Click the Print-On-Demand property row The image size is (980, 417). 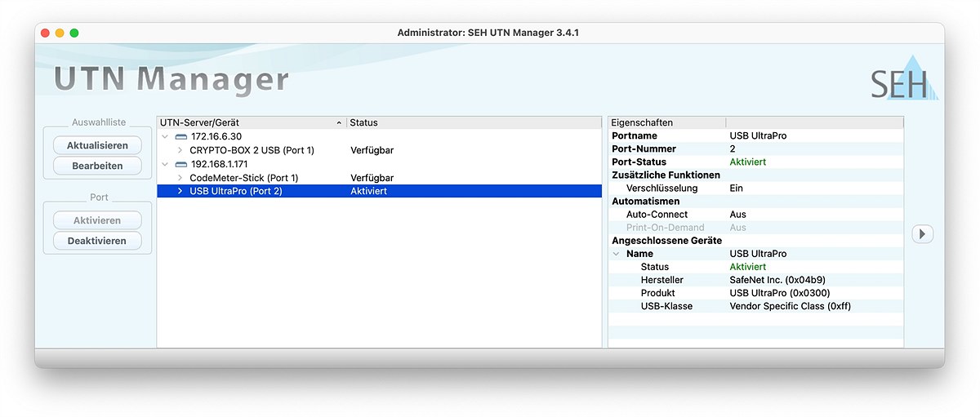click(x=756, y=228)
